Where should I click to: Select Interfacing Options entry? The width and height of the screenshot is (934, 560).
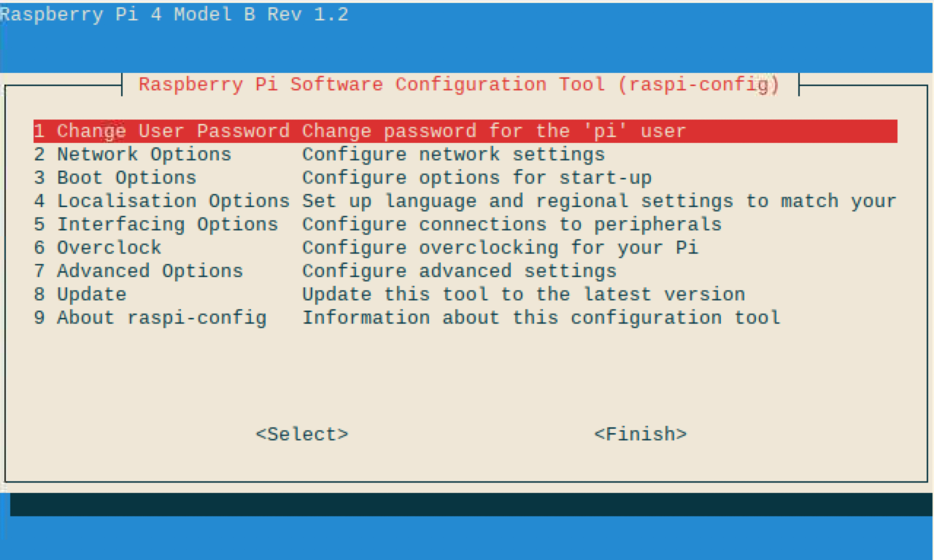tap(466, 225)
